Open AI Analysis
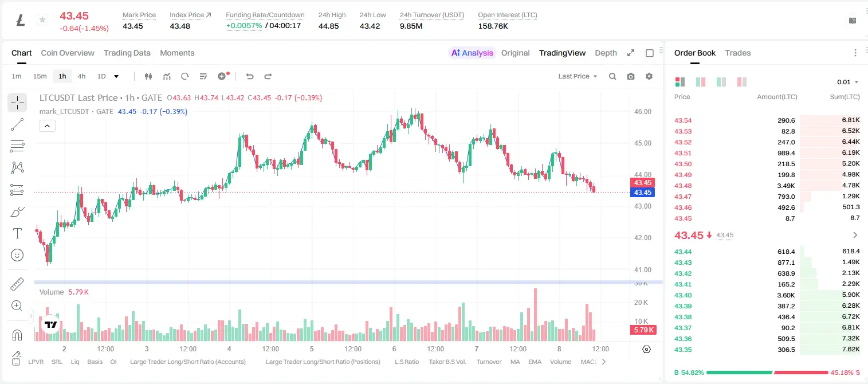This screenshot has width=868, height=384. [472, 53]
